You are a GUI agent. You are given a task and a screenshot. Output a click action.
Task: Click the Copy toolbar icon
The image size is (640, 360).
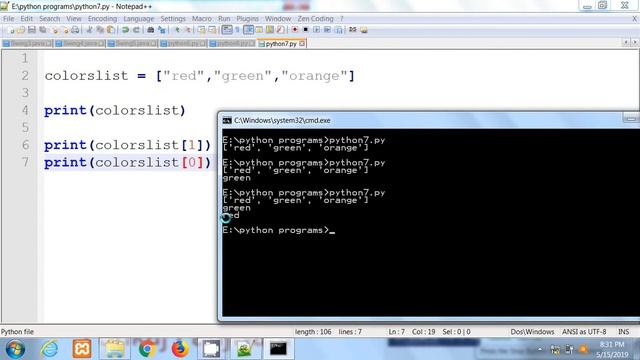point(100,30)
